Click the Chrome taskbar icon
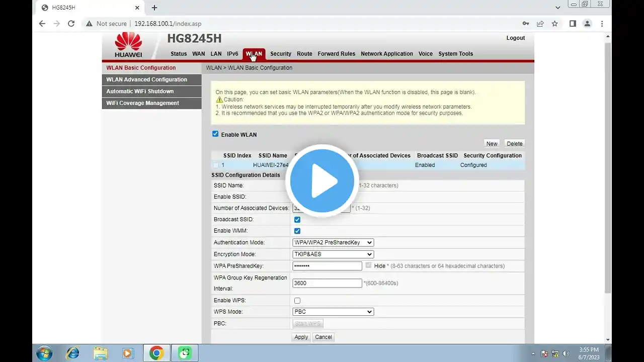This screenshot has height=362, width=644. click(x=156, y=353)
